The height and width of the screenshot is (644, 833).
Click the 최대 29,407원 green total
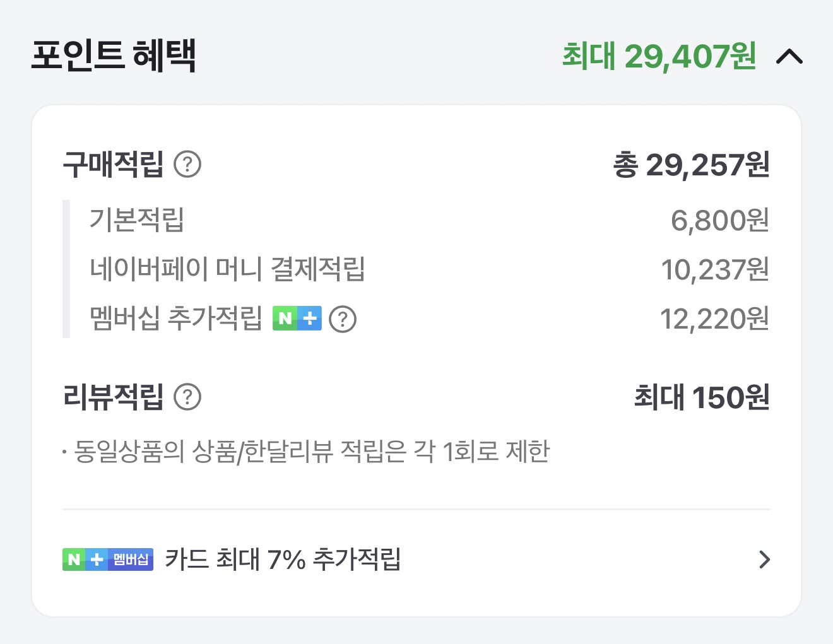coord(659,56)
